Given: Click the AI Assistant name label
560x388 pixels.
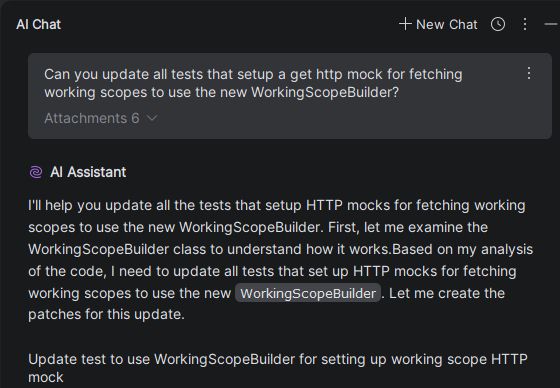Looking at the screenshot, I should tap(88, 172).
